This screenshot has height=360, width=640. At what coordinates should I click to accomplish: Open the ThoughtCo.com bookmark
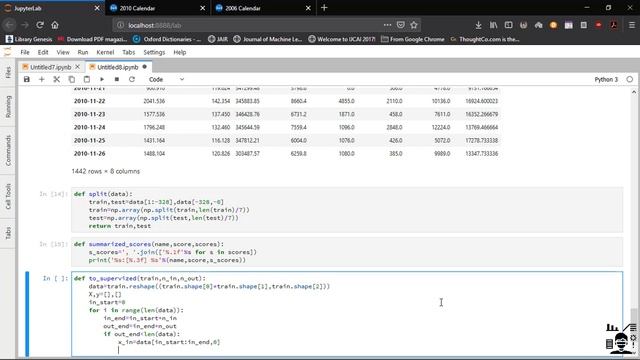click(x=485, y=39)
